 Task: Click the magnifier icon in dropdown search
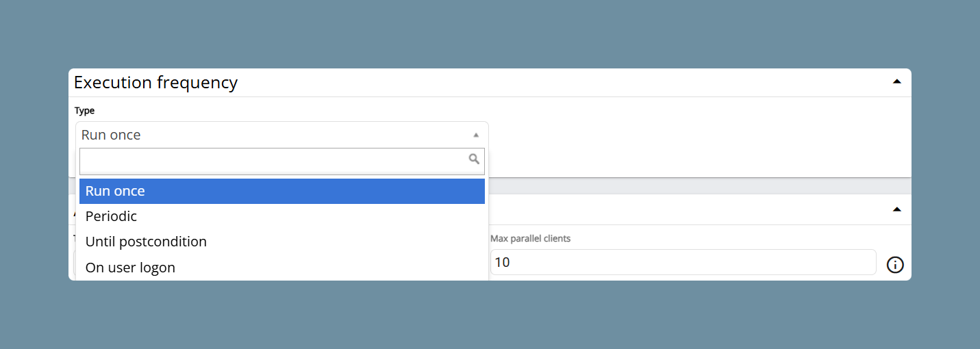pos(474,159)
